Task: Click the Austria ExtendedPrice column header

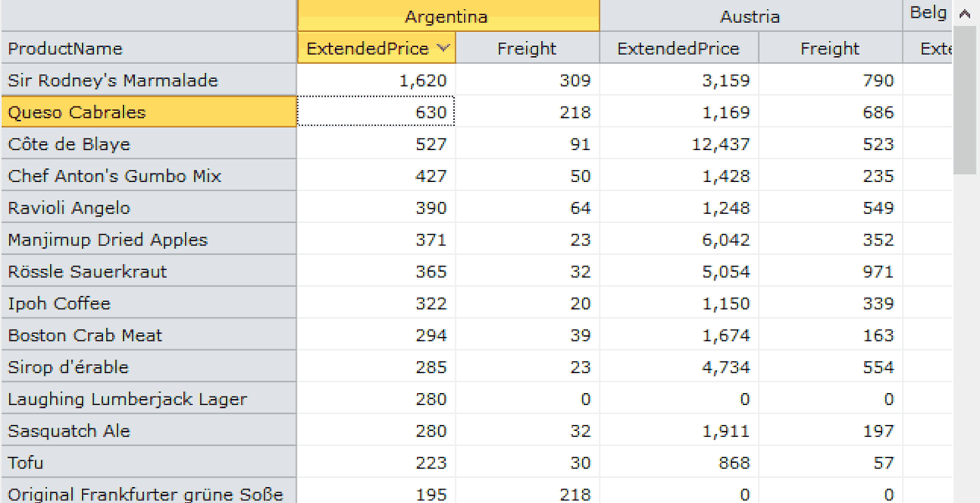Action: point(678,48)
